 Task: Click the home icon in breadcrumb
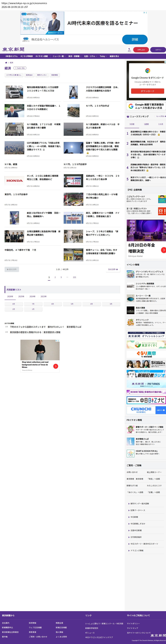coord(6,63)
